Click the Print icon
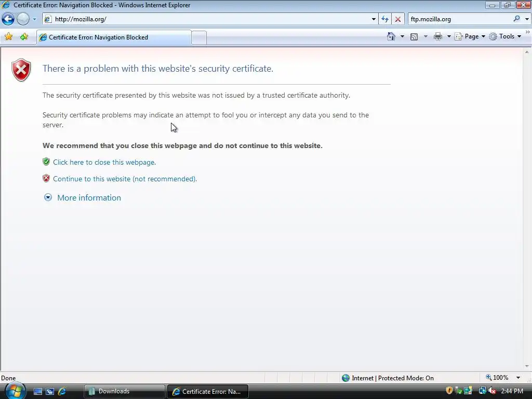The height and width of the screenshot is (399, 532). pyautogui.click(x=437, y=36)
